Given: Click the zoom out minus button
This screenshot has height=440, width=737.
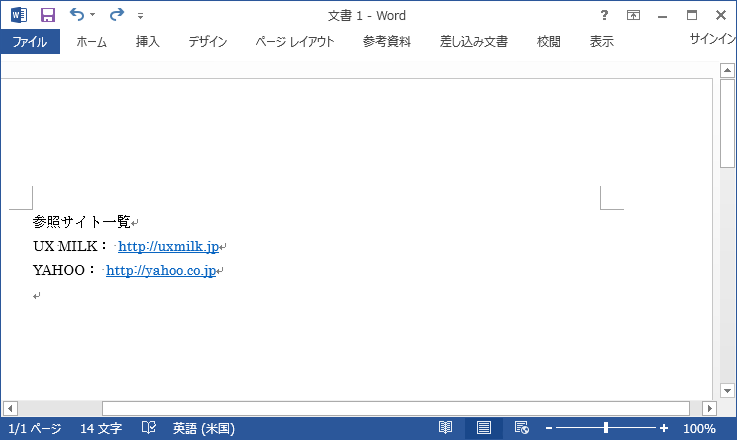Looking at the screenshot, I should point(549,428).
